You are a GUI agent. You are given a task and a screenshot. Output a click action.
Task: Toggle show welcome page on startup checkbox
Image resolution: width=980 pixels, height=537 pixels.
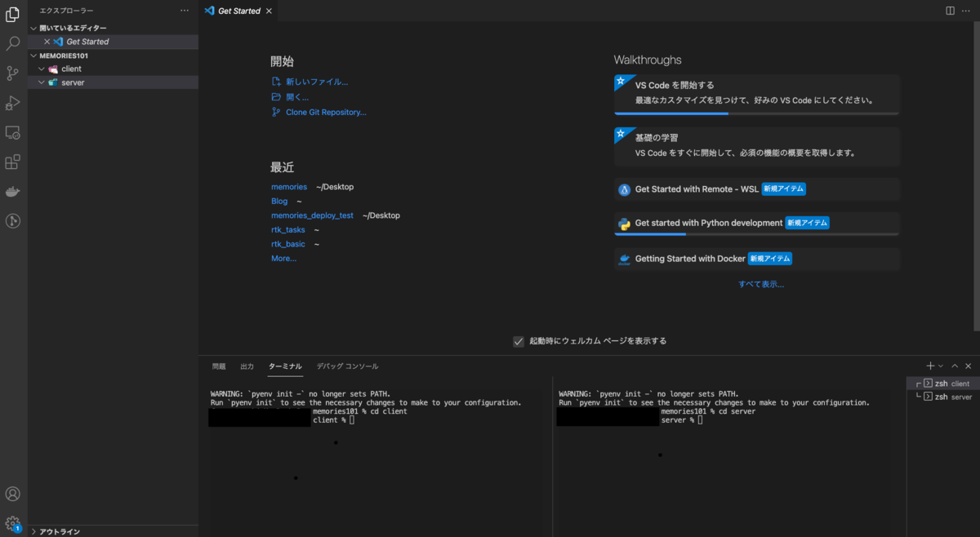pyautogui.click(x=519, y=341)
